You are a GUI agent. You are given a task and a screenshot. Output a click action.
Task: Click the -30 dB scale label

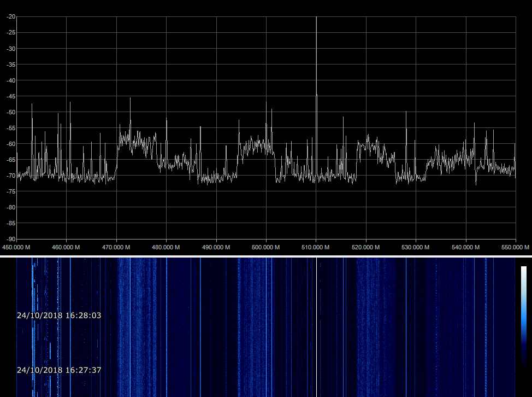coord(11,49)
